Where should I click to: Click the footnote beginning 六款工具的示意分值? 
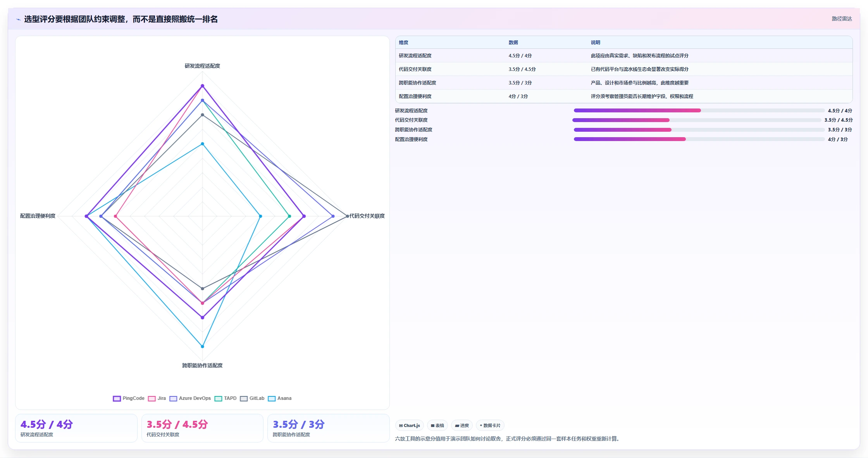tap(508, 439)
